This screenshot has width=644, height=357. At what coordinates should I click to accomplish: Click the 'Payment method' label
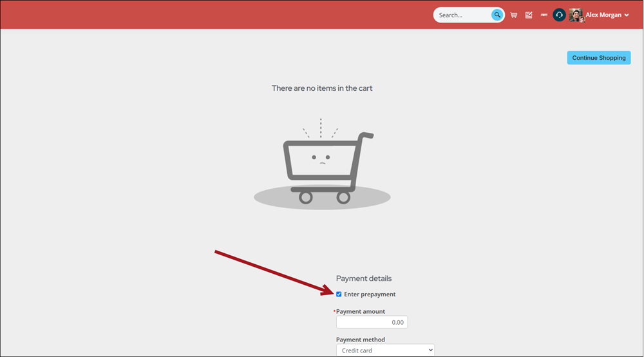point(360,340)
